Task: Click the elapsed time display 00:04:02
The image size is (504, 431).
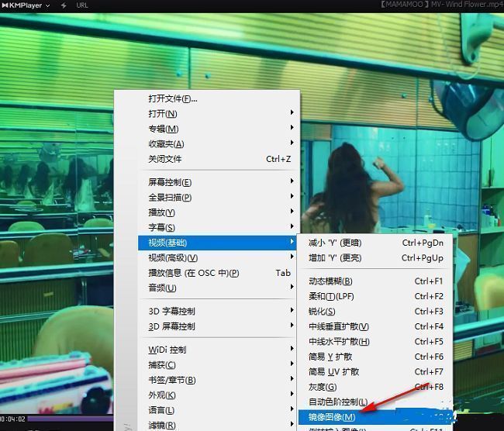Action: click(12, 419)
